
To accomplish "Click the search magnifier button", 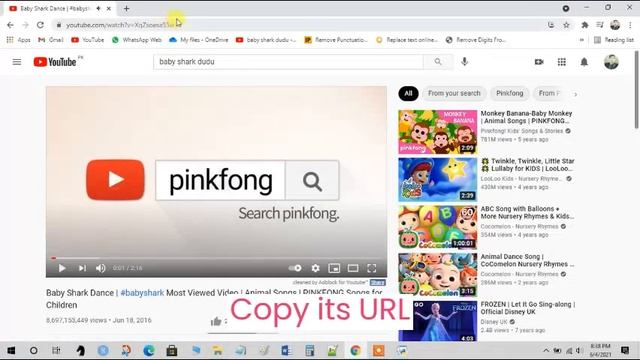I will click(438, 62).
